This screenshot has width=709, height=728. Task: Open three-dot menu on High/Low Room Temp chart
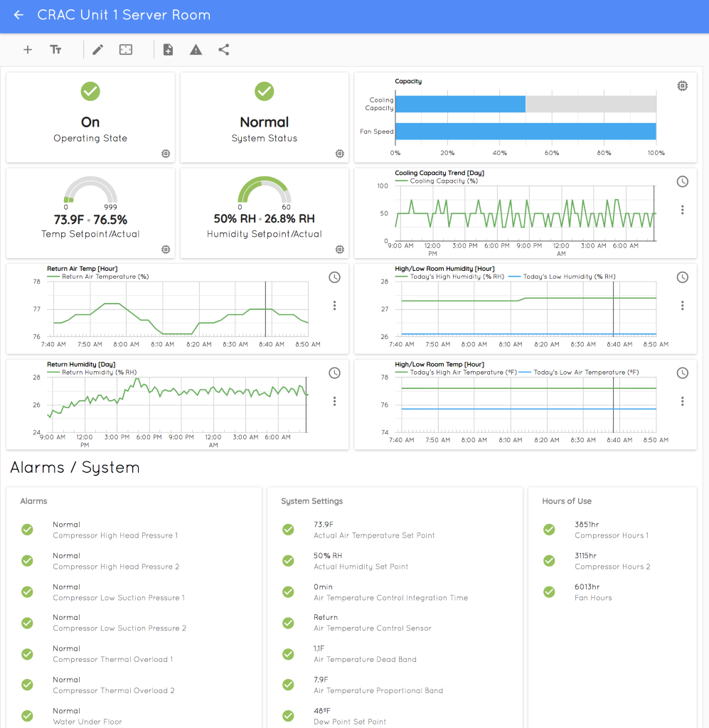(682, 402)
